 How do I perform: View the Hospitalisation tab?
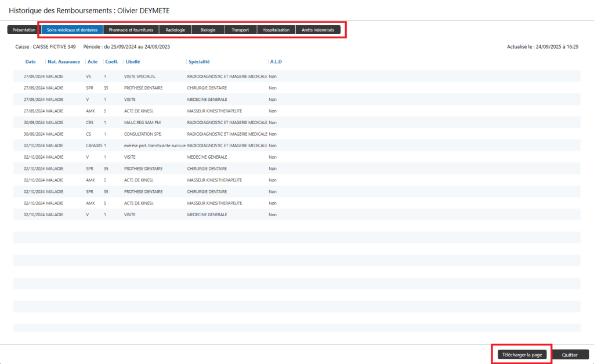(276, 30)
